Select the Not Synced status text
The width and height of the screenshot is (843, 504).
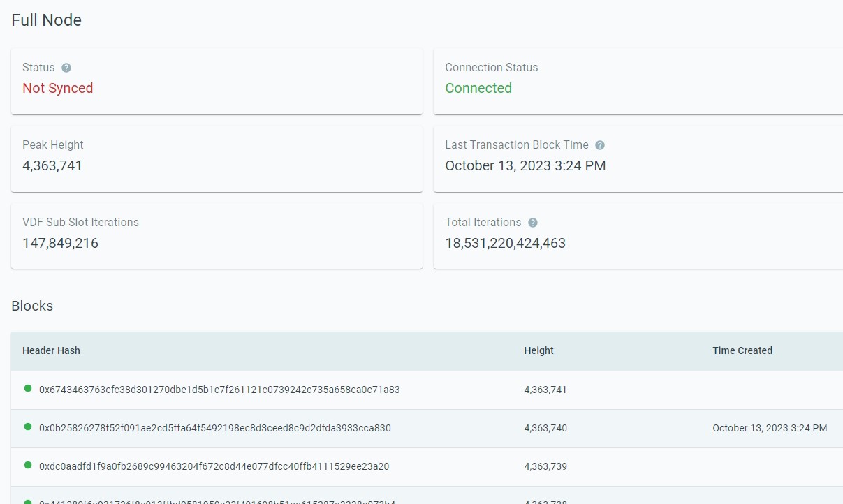[58, 88]
